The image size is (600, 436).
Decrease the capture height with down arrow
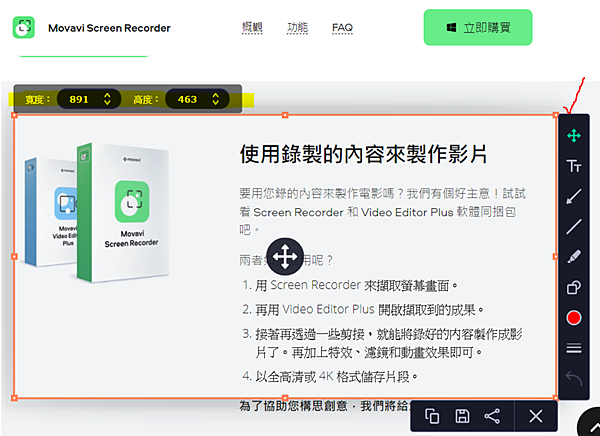tap(216, 103)
